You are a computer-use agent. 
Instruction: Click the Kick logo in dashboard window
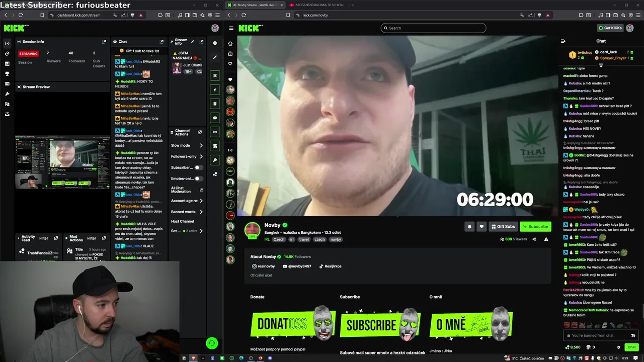click(x=15, y=28)
